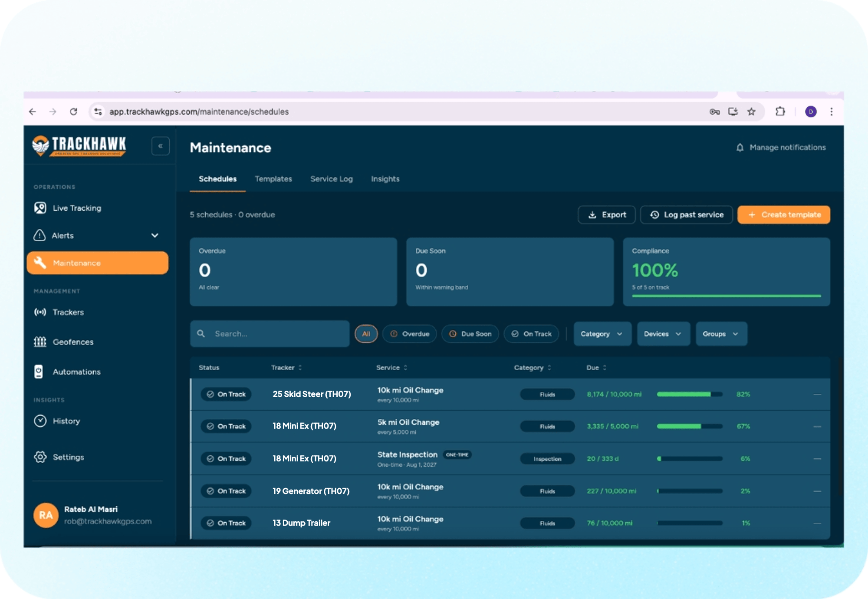The height and width of the screenshot is (599, 868).
Task: Switch to the Service Log tab
Action: (332, 179)
